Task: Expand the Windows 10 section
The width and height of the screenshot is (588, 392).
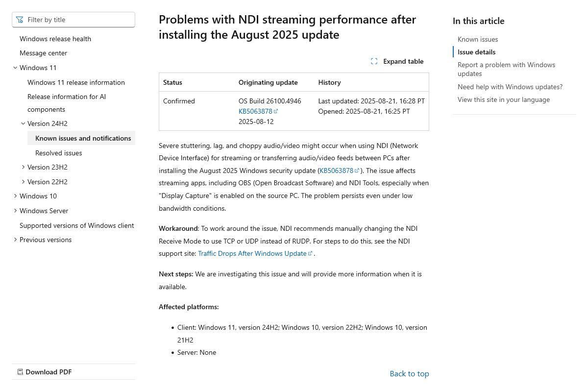Action: point(15,196)
